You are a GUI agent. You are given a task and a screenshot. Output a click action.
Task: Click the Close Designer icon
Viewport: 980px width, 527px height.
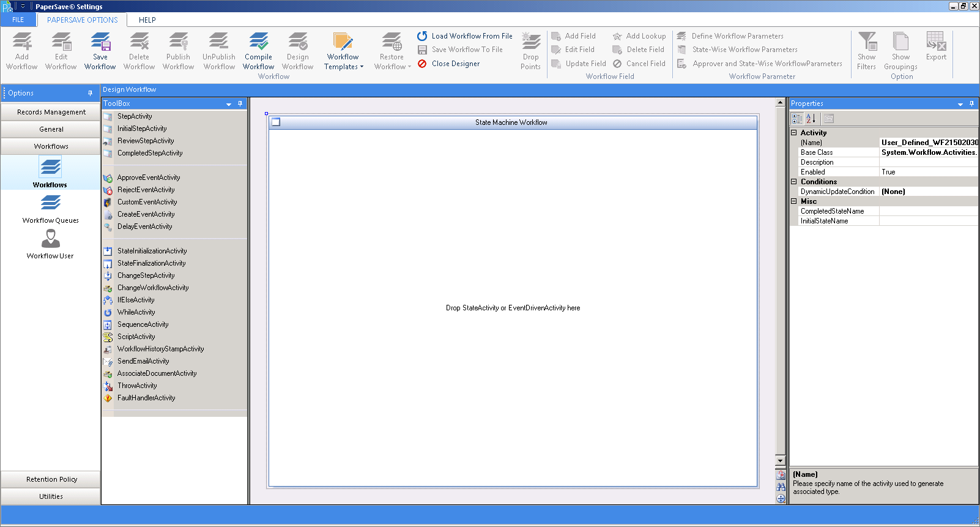point(422,64)
